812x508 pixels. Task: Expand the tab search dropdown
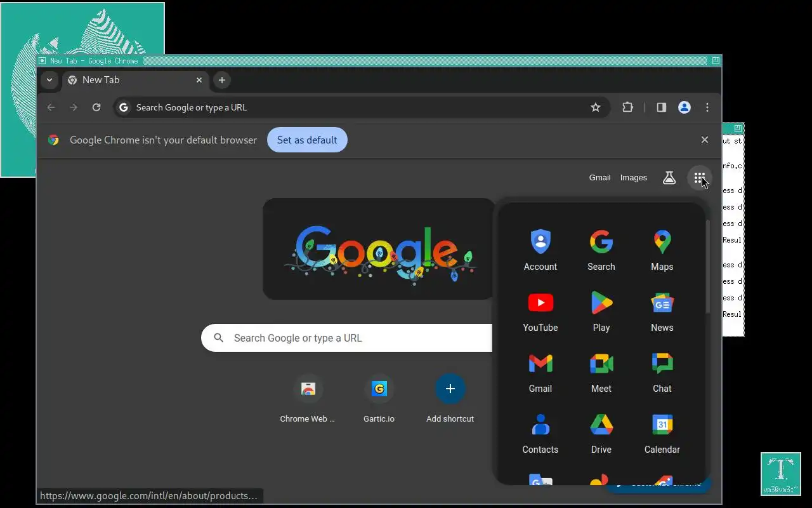[49, 80]
